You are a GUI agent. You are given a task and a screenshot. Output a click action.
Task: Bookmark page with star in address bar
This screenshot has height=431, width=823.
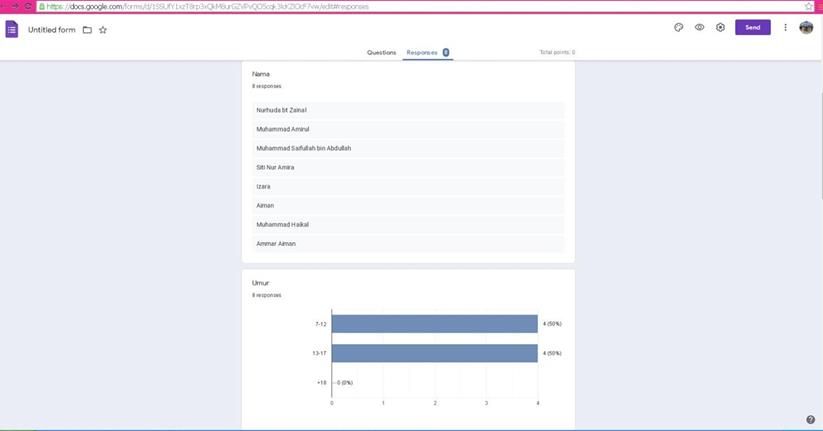[808, 6]
